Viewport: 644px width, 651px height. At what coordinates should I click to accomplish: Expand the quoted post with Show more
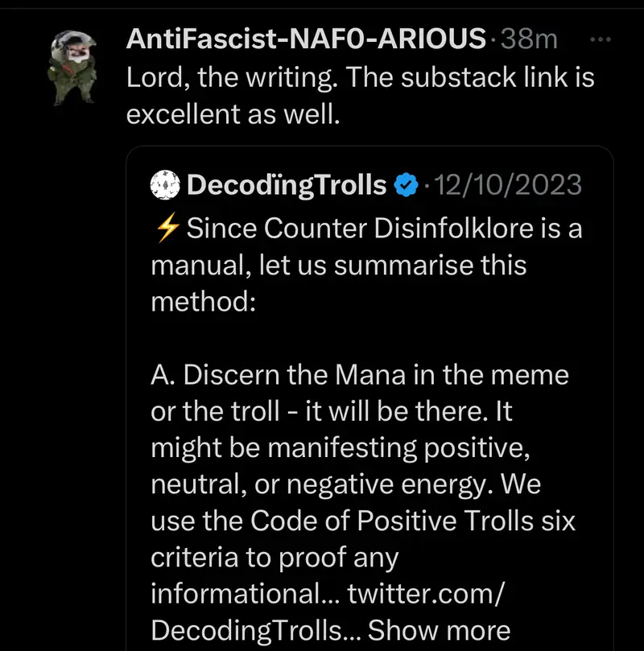pos(439,631)
